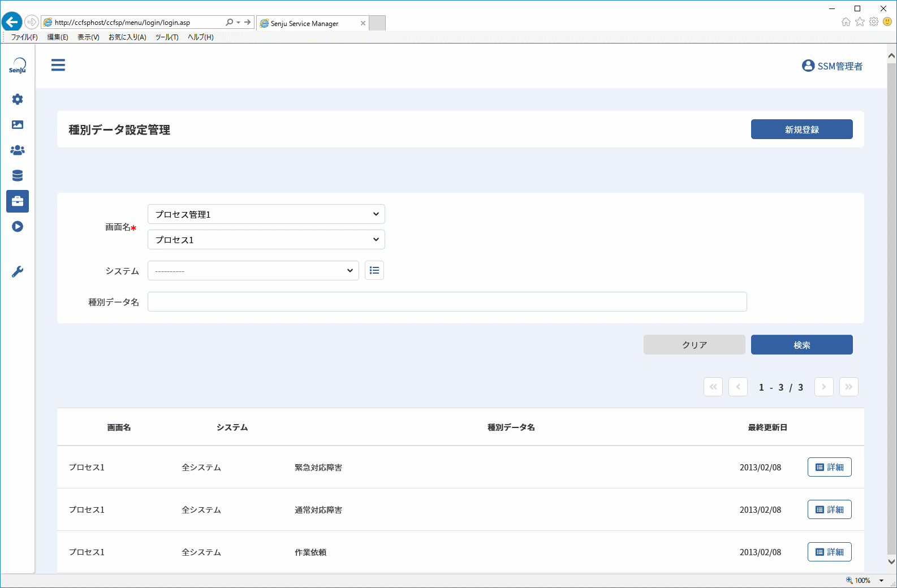Click the browser address bar

pos(136,23)
